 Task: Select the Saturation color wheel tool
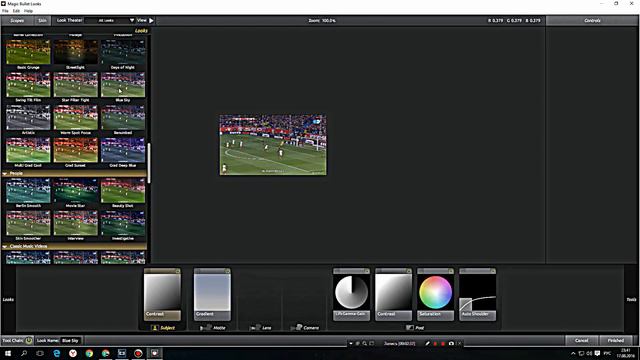click(436, 294)
